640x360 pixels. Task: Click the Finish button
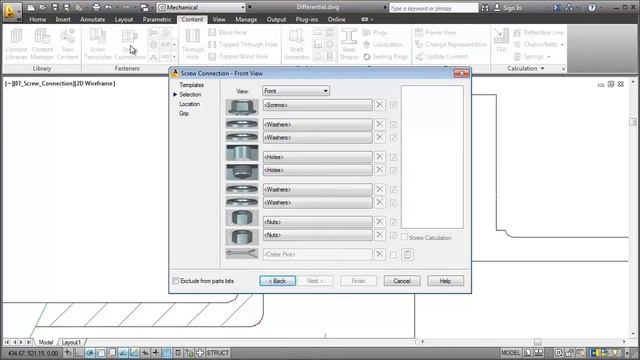click(x=358, y=281)
